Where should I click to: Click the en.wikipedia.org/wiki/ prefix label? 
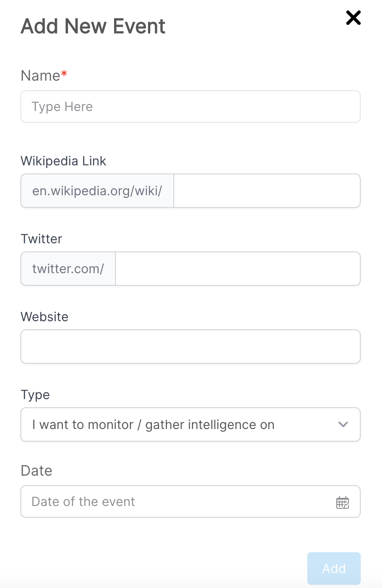pos(97,191)
